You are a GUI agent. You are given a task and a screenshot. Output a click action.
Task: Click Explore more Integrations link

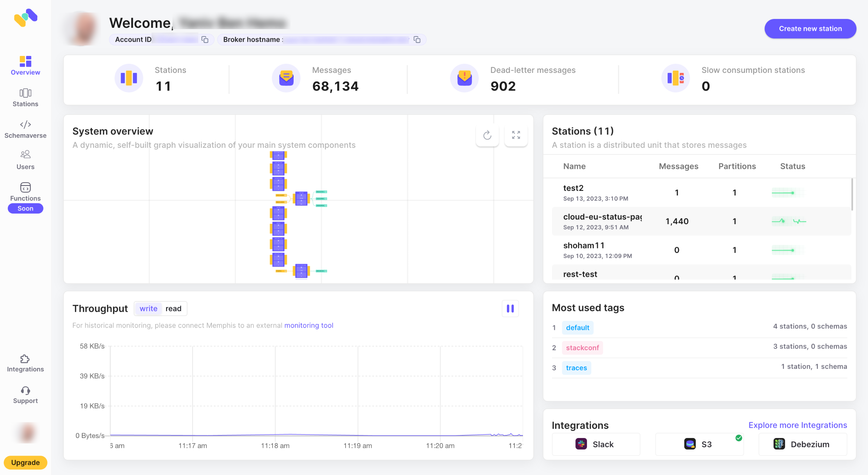[797, 425]
